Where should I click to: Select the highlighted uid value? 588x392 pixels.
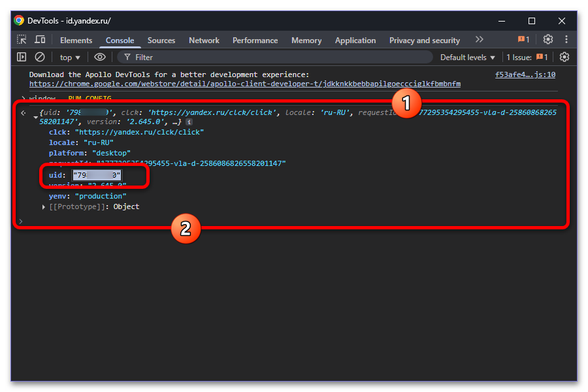pos(97,175)
